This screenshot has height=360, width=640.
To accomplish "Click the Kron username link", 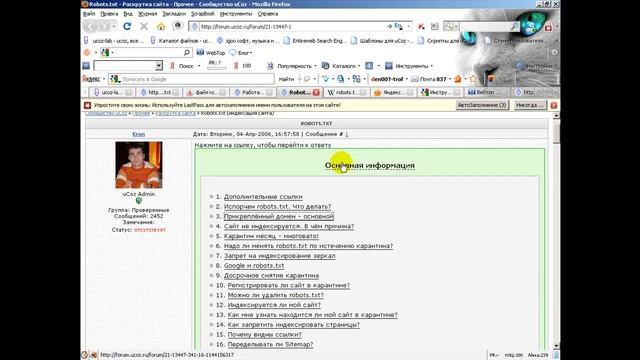I will coord(139,134).
